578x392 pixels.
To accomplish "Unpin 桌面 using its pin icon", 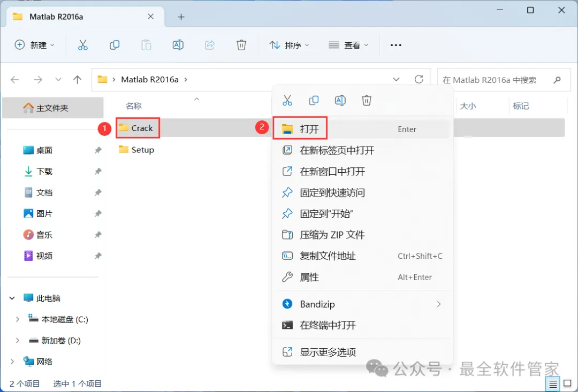I will point(98,150).
